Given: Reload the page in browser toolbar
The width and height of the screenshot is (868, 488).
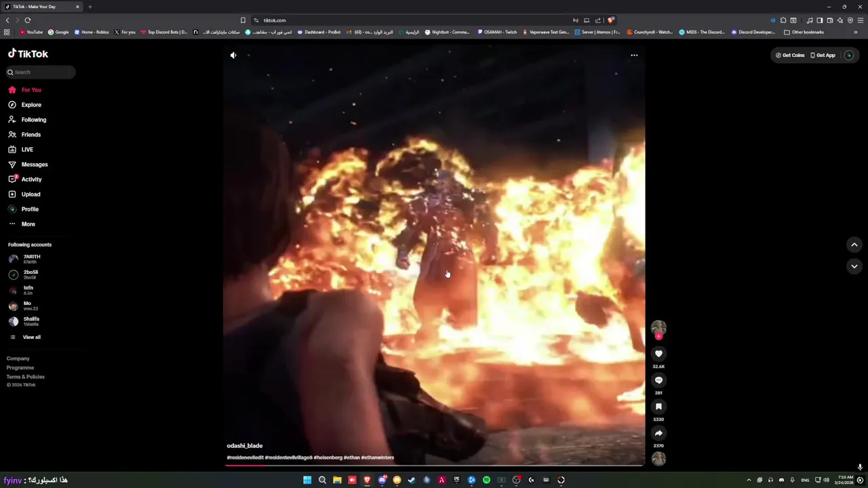Looking at the screenshot, I should click(x=27, y=20).
